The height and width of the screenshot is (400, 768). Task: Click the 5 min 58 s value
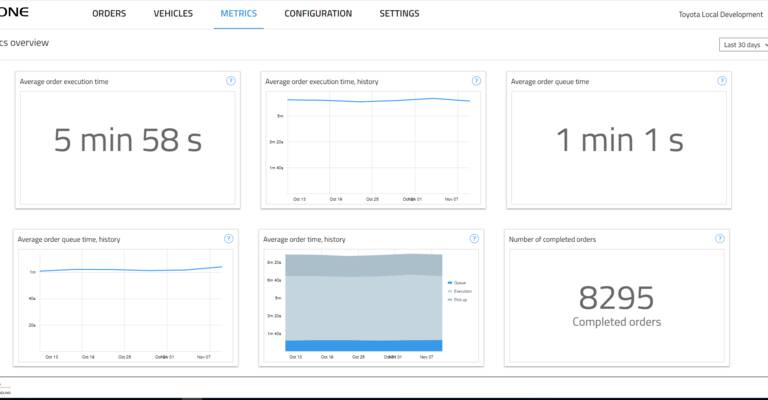click(128, 141)
